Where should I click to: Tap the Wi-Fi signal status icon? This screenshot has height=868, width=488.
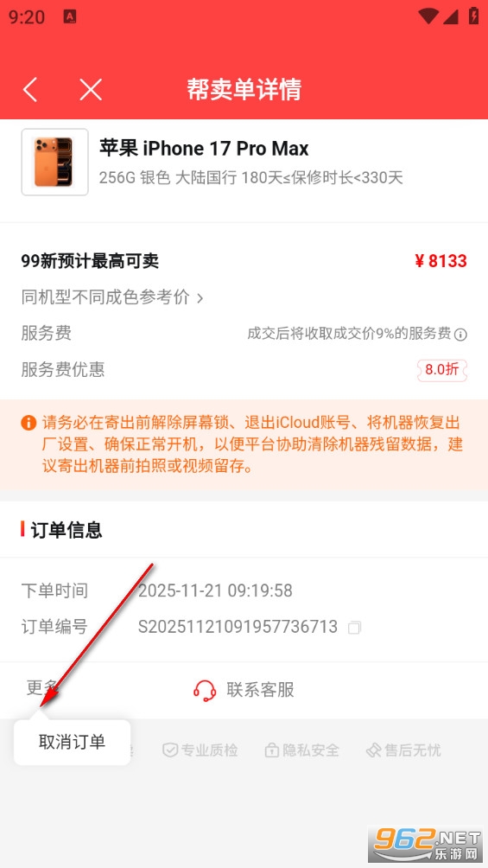click(428, 16)
